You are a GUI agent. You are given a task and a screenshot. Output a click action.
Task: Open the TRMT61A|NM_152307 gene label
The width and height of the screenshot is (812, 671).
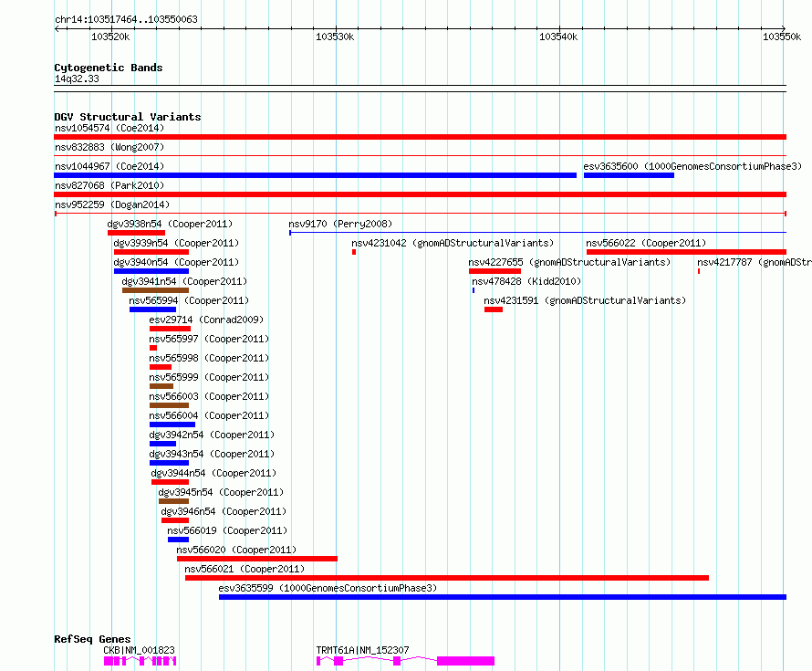(362, 650)
